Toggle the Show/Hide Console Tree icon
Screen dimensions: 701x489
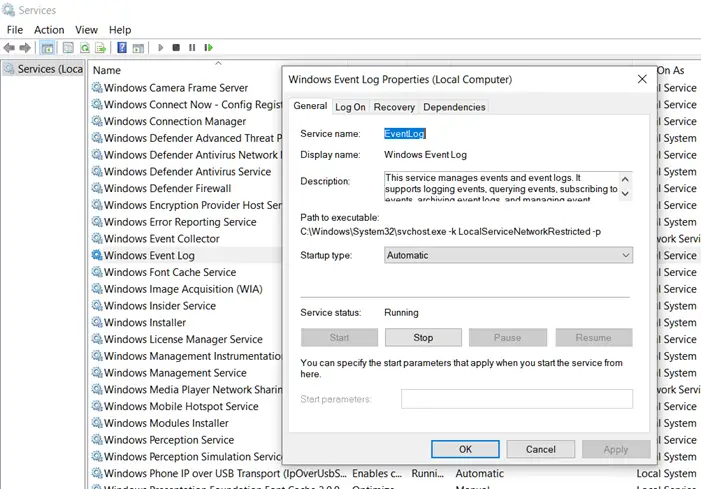(47, 47)
